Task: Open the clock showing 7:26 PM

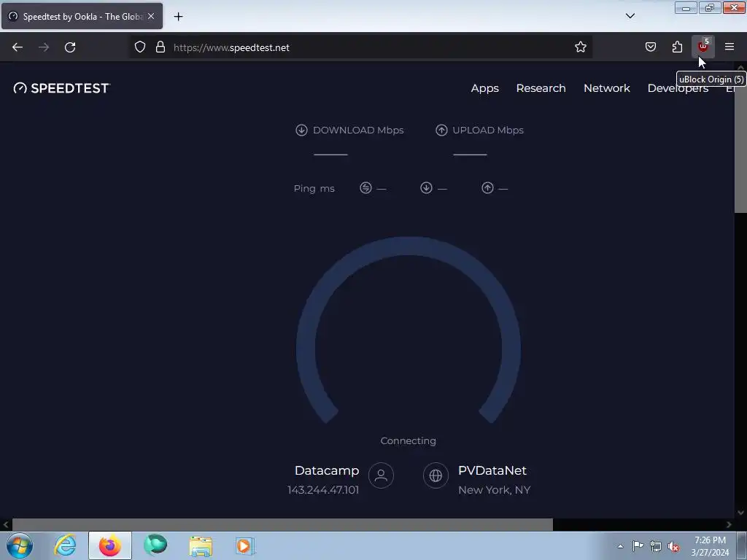Action: (x=710, y=546)
